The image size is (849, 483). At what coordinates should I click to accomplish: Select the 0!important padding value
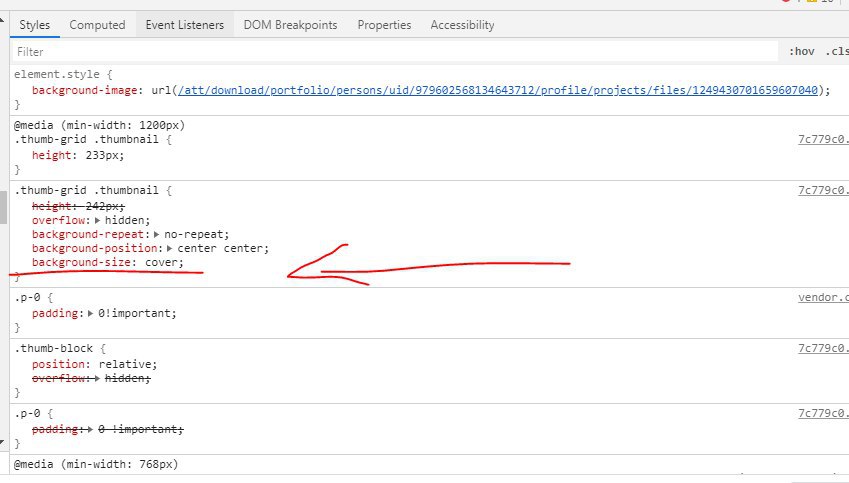[134, 314]
